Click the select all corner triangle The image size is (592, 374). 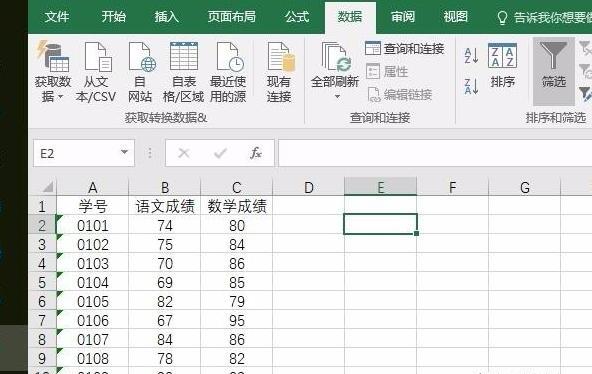tap(48, 186)
